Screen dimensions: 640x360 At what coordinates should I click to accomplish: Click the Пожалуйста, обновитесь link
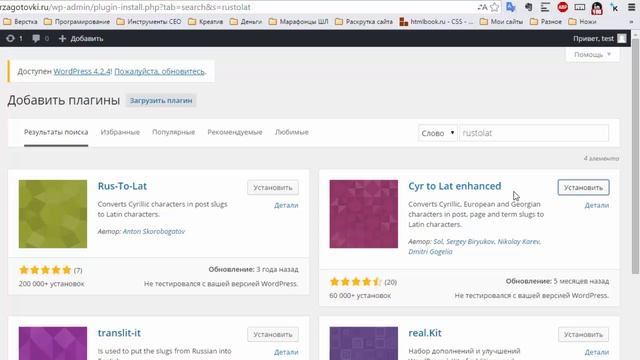(x=159, y=71)
